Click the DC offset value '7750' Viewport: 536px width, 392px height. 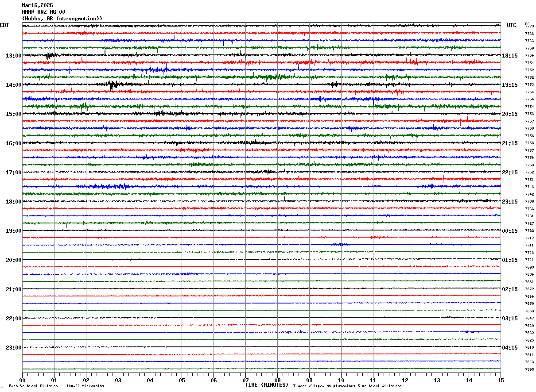[529, 180]
